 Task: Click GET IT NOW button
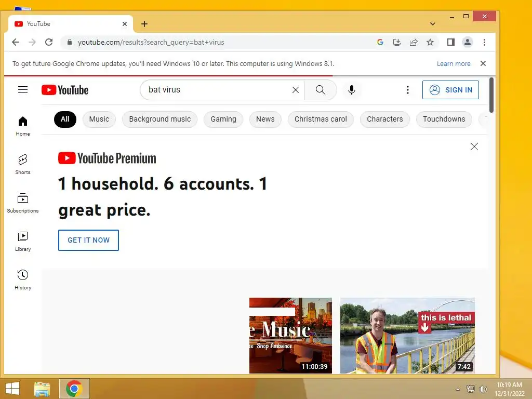pyautogui.click(x=88, y=240)
